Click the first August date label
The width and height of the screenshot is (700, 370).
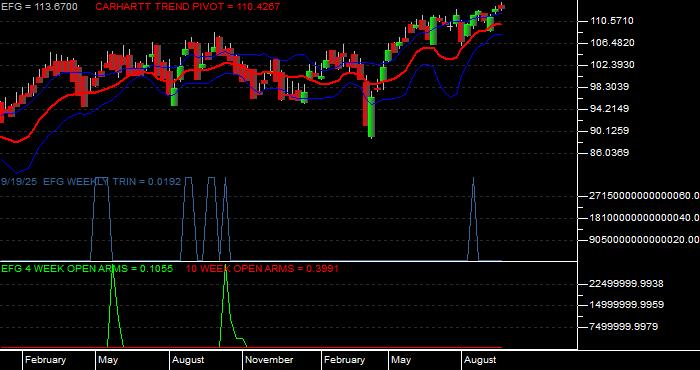coord(188,360)
